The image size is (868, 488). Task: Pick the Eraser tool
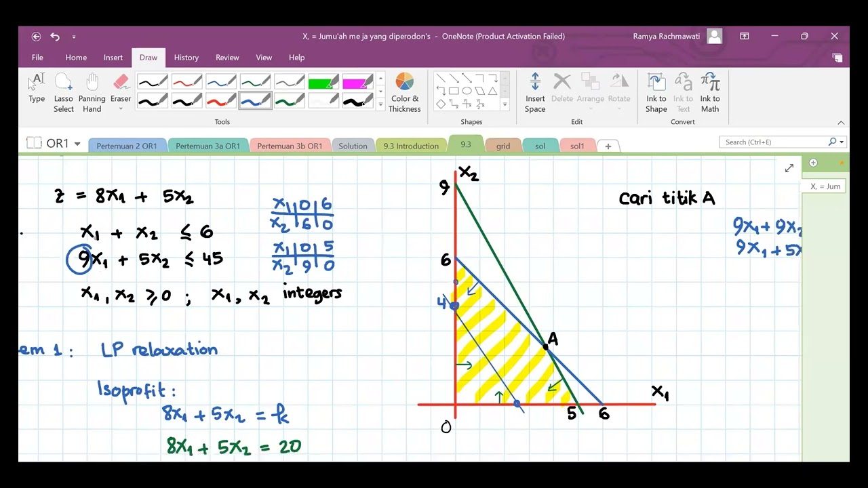tap(121, 87)
